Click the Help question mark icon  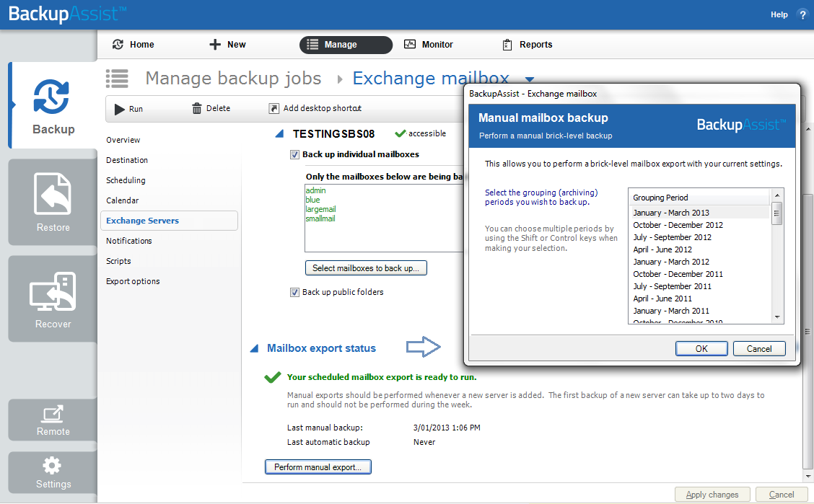point(802,14)
